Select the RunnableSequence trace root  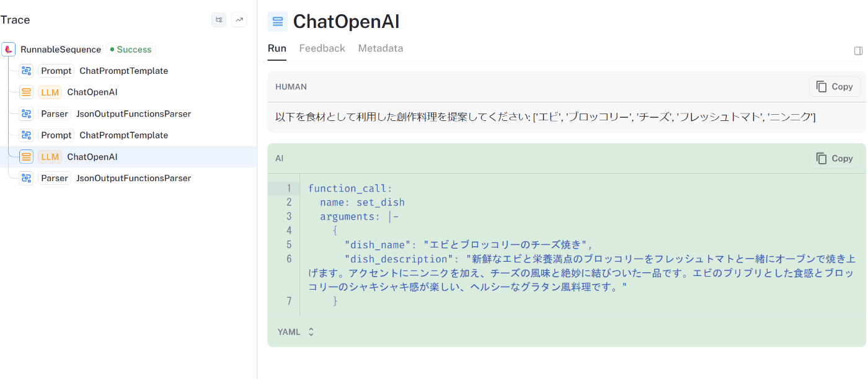(x=61, y=50)
